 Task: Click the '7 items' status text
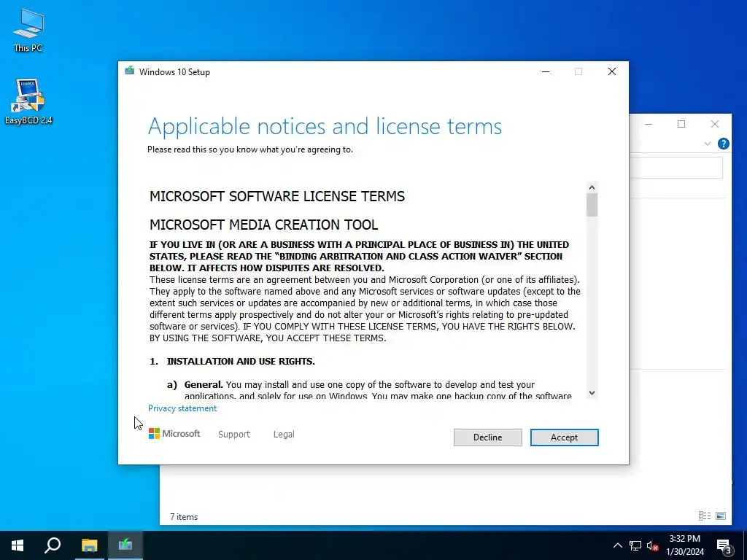pos(184,517)
